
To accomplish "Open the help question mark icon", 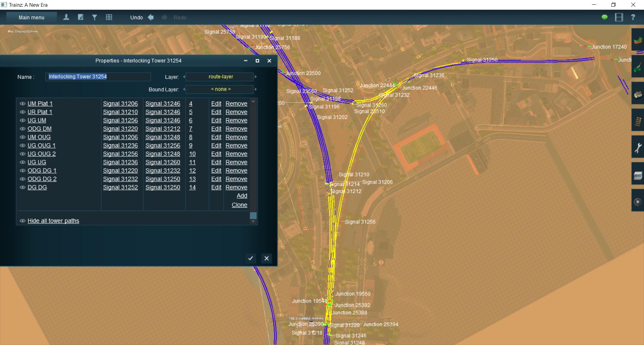I will coord(633,17).
